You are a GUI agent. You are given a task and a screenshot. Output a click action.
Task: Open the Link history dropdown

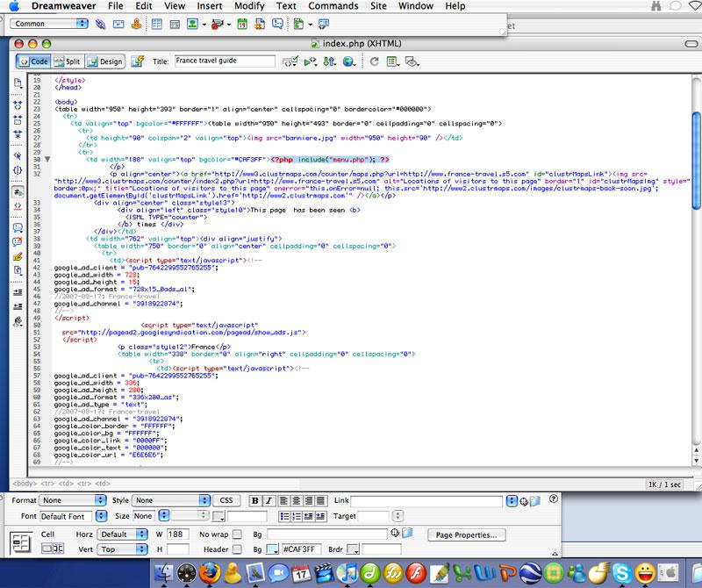click(x=512, y=500)
